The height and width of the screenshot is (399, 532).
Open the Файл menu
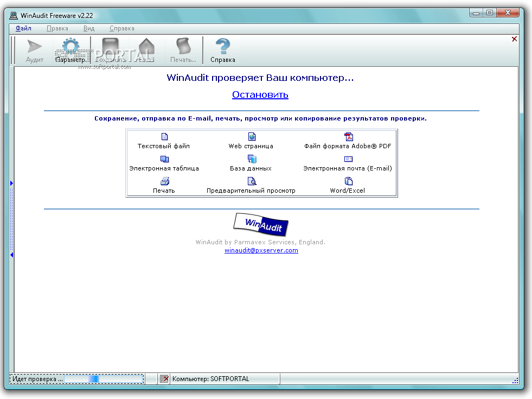tap(23, 28)
